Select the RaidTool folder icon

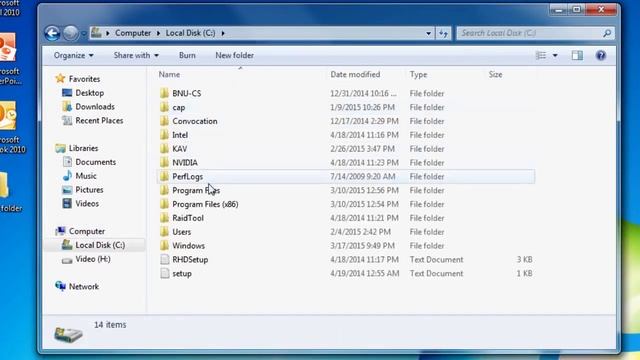point(164,218)
